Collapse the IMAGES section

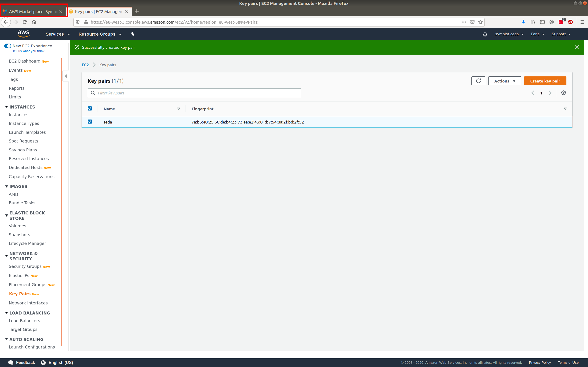click(x=7, y=186)
